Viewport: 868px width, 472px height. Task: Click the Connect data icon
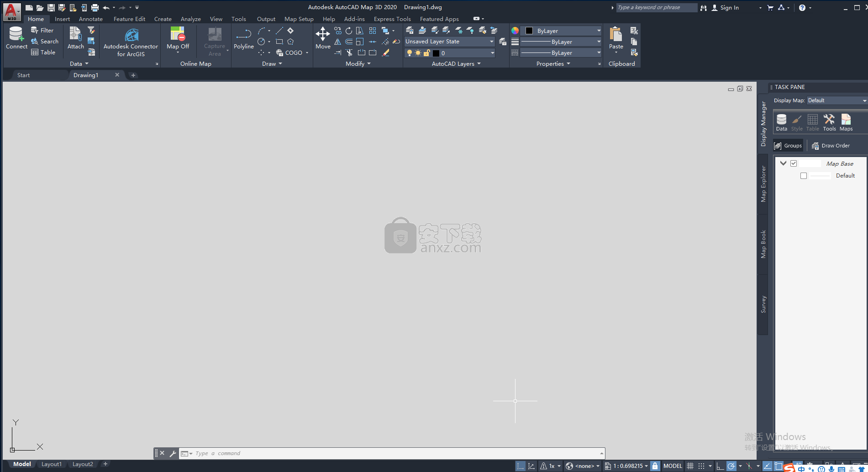click(16, 38)
